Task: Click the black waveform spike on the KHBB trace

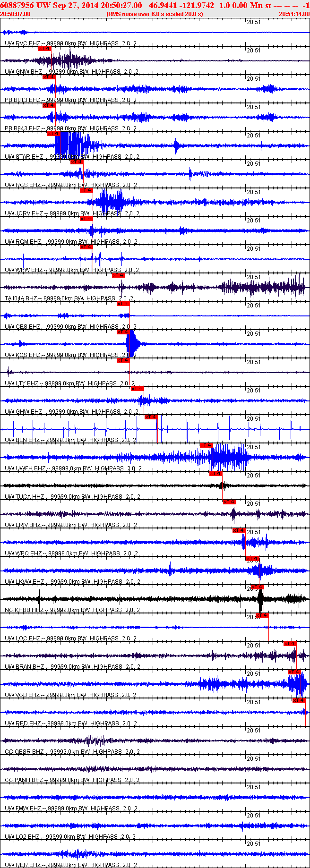Action: tap(260, 600)
